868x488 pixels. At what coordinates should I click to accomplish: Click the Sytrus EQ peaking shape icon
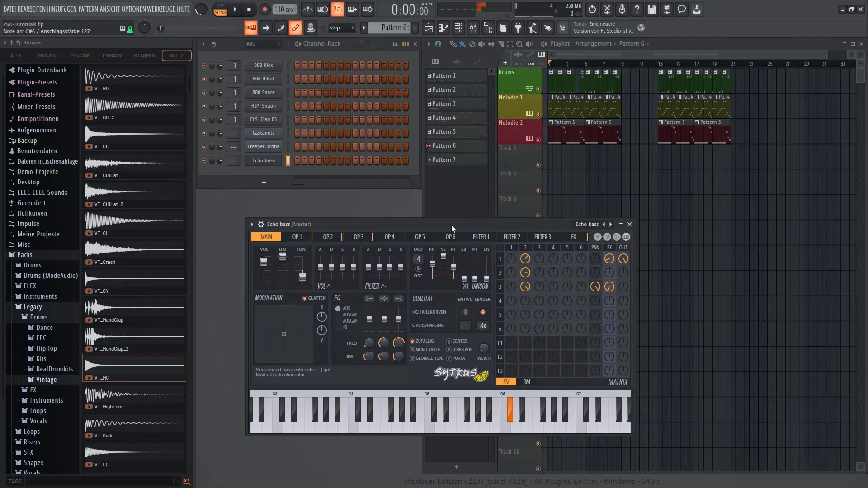[x=384, y=299]
